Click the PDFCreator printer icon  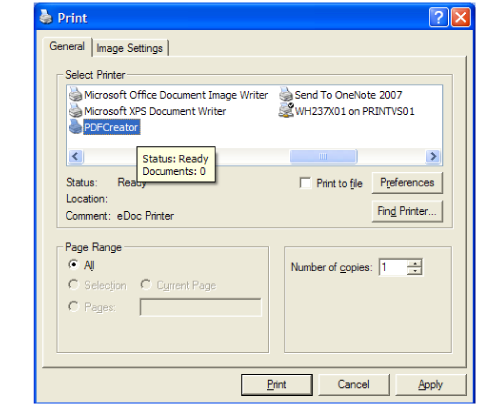(75, 127)
